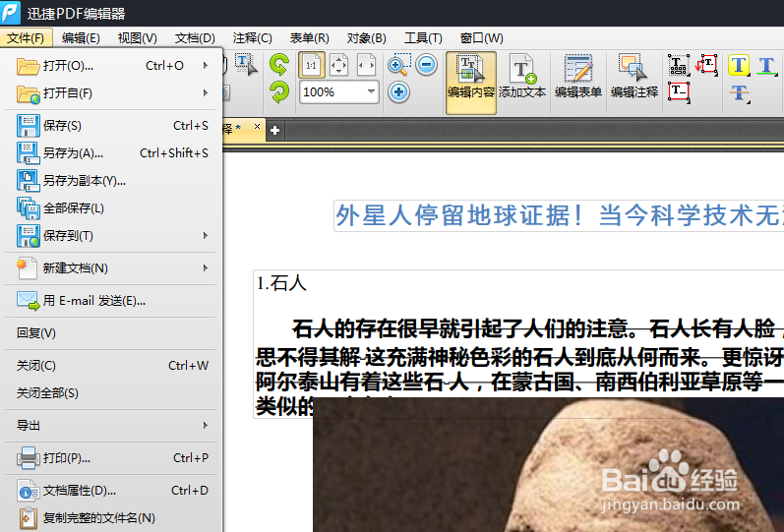The height and width of the screenshot is (532, 784).
Task: Rotate page clockwise with lower green arrow
Action: 279,92
